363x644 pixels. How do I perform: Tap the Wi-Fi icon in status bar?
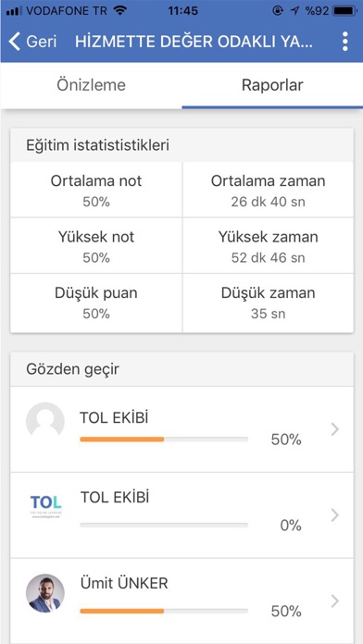tap(119, 11)
